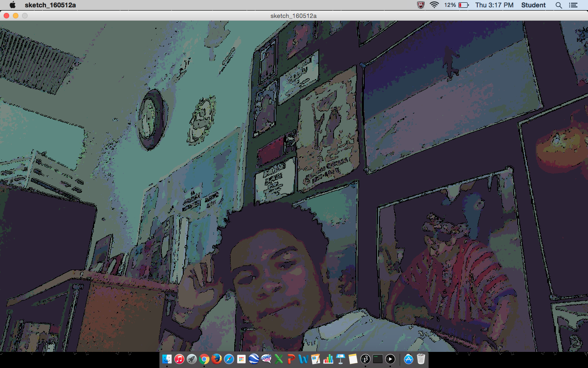Open the Apple menu
The width and height of the screenshot is (588, 368).
[x=12, y=5]
